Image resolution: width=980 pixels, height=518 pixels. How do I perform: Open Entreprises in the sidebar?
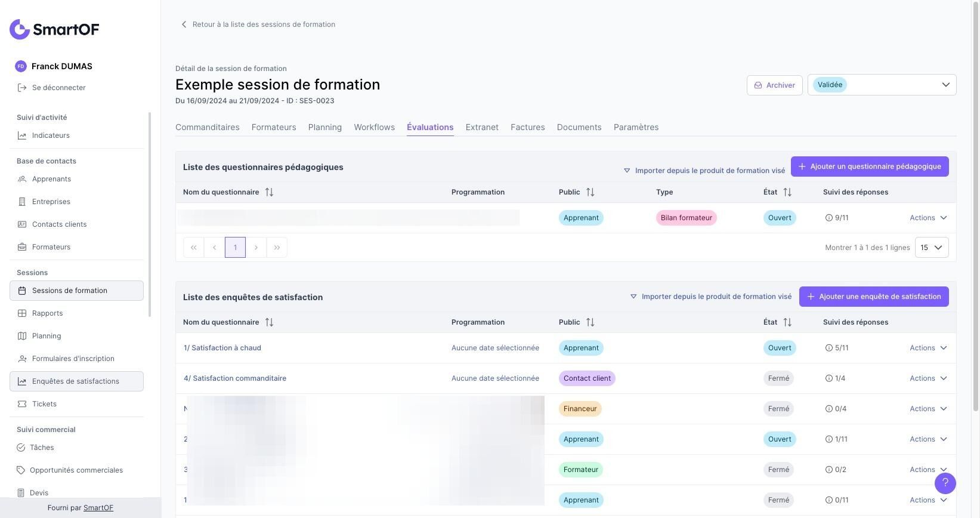tap(76, 202)
